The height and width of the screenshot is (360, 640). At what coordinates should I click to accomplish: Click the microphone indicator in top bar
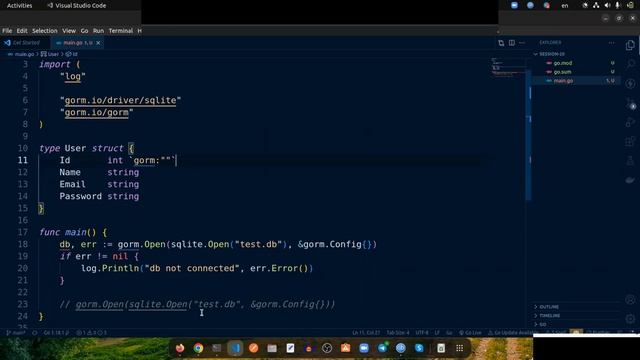tap(618, 5)
